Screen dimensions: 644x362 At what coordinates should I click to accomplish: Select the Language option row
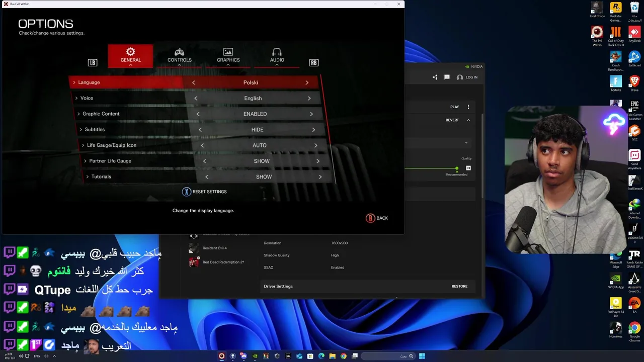195,82
